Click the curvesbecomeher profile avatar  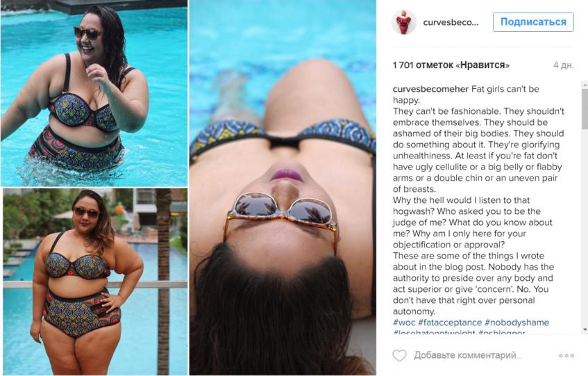[x=404, y=22]
